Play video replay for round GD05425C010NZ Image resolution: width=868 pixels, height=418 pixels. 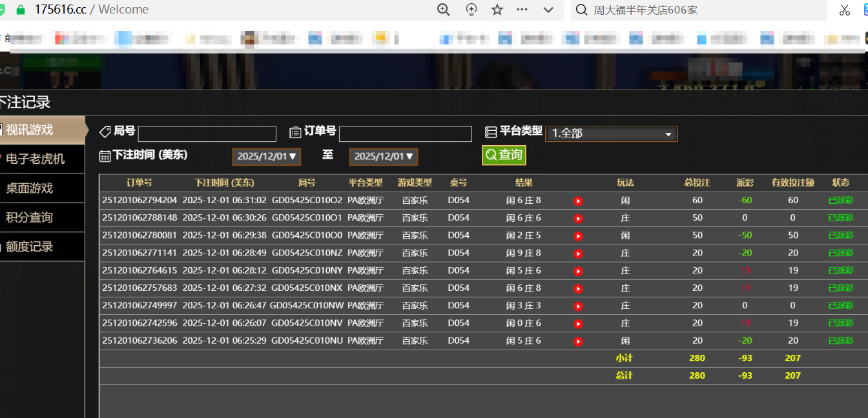578,254
